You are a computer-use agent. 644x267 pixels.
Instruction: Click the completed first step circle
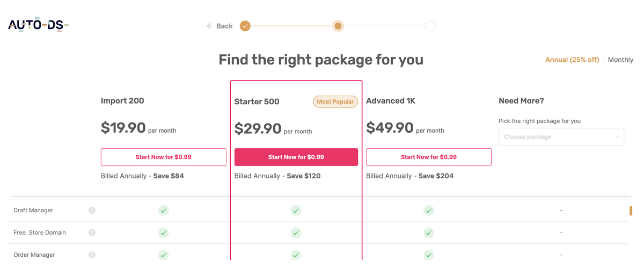[245, 26]
